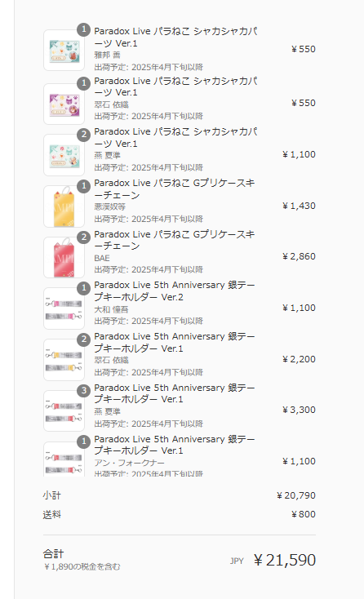Select the purple 翠石 依織 シャカシャカパーツ thumbnail
364x599 pixels.
point(64,104)
